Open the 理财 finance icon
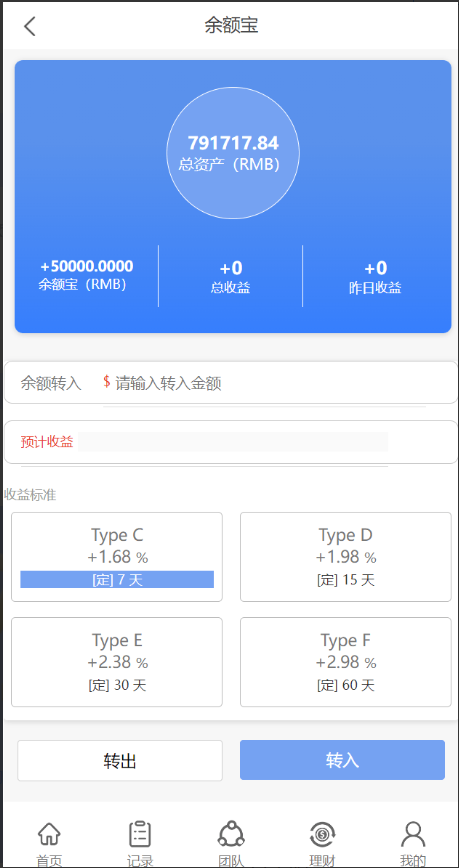459x868 pixels. pos(322,834)
